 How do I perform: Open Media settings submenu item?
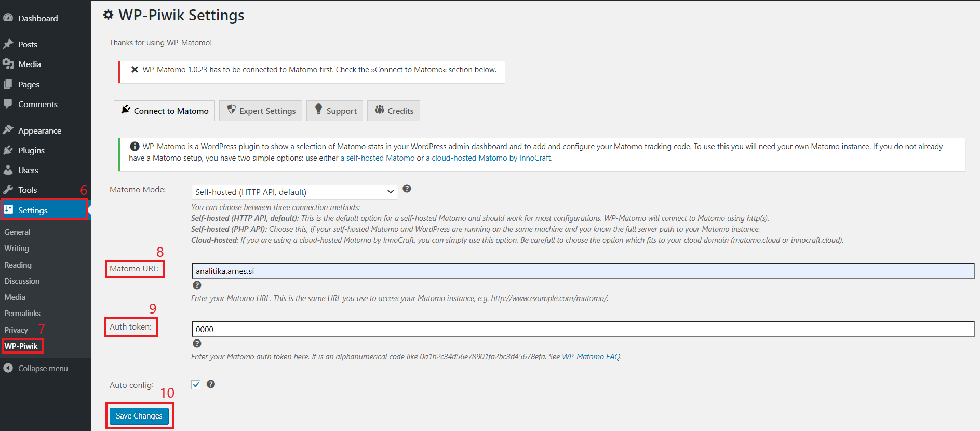pos(15,297)
